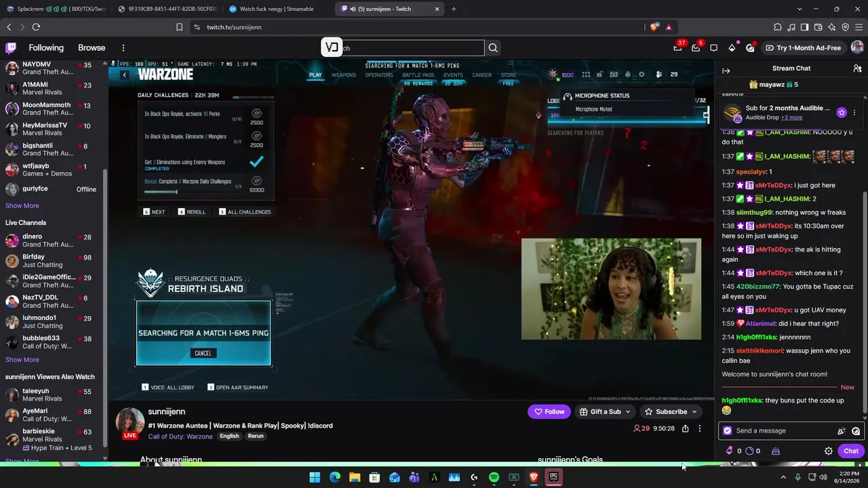Image resolution: width=868 pixels, height=488 pixels.
Task: Mute the tab audio on Twitch tab
Action: [x=353, y=9]
